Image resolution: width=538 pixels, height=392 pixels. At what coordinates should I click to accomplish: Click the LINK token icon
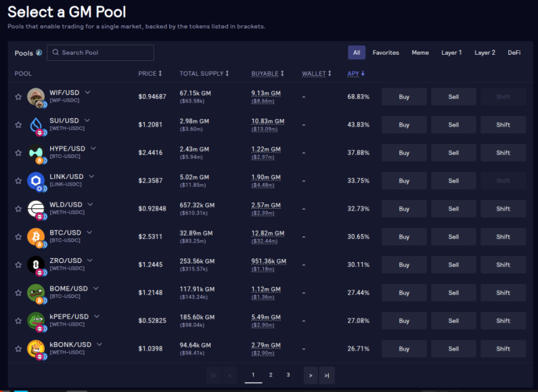pos(35,181)
